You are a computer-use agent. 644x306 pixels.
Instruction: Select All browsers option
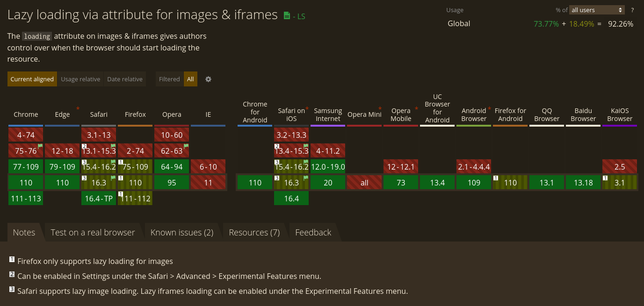tap(190, 79)
